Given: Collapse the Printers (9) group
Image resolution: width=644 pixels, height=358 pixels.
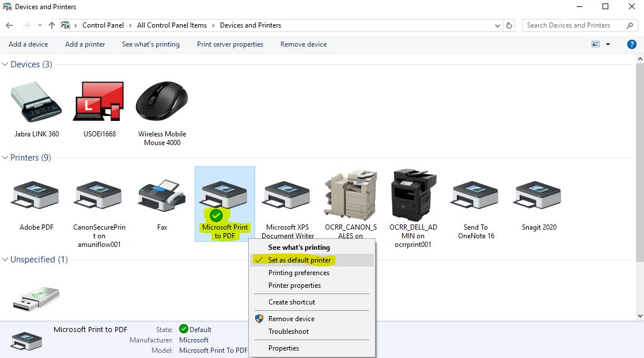Looking at the screenshot, I should 5,158.
